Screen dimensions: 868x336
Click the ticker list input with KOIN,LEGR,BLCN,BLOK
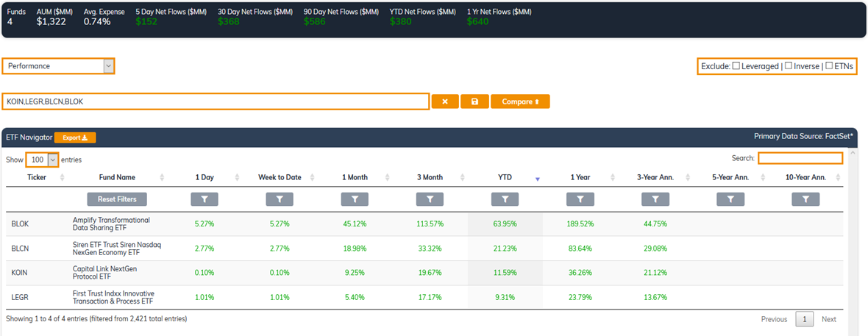click(216, 102)
